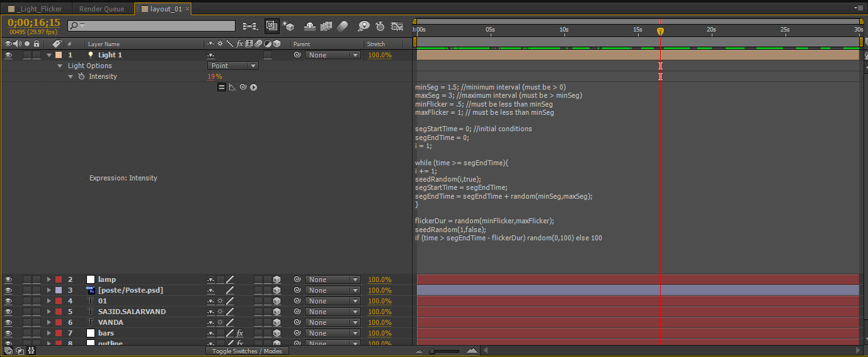Viewport: 868px width, 357px height.
Task: Hide the lamp layer
Action: coord(8,279)
